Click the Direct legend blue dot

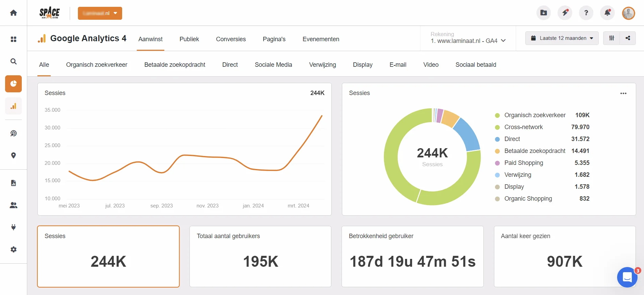(x=497, y=139)
